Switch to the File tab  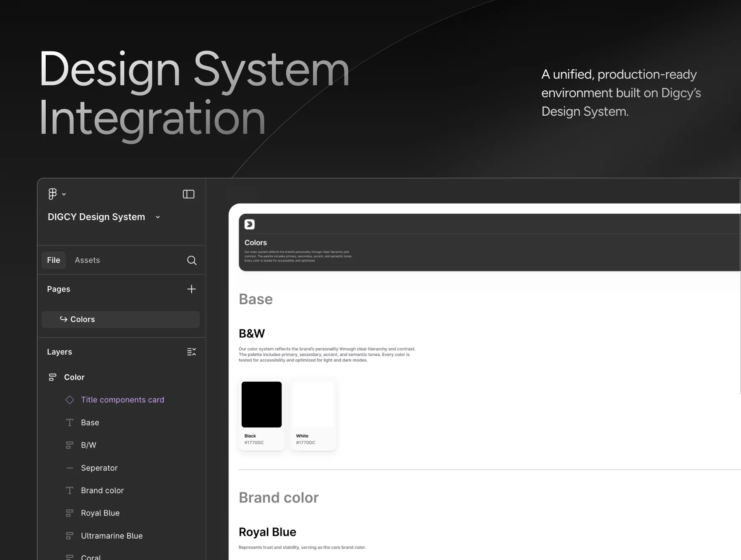pos(54,260)
